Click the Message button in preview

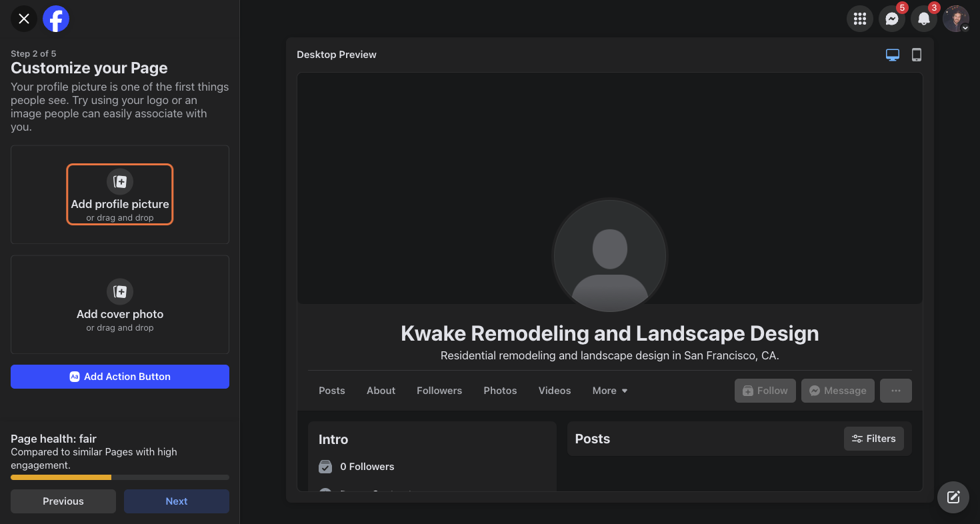[x=838, y=391]
